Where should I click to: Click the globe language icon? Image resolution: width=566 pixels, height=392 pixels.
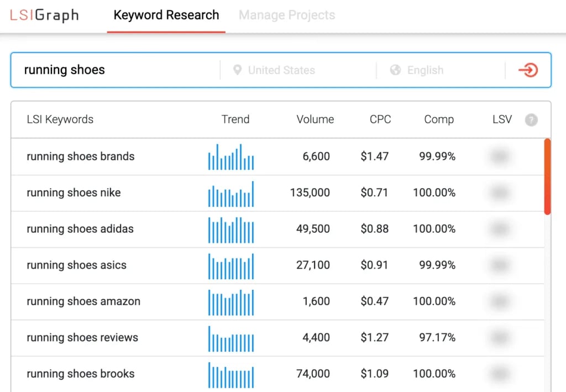[395, 70]
